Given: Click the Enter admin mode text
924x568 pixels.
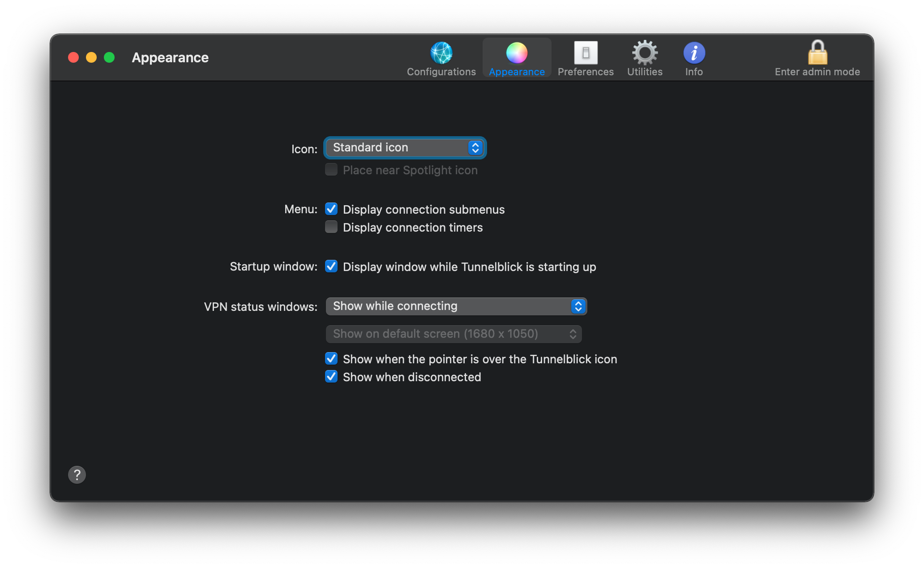Looking at the screenshot, I should pyautogui.click(x=817, y=72).
